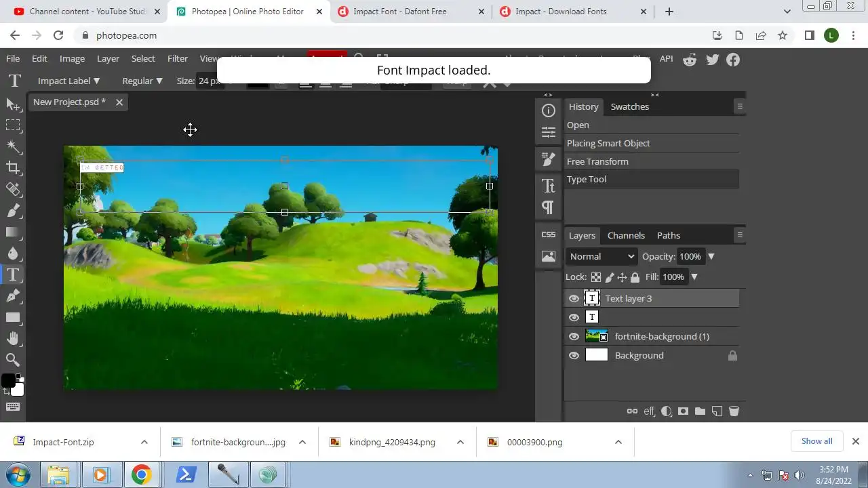Click the API link
This screenshot has height=488, width=868.
667,59
